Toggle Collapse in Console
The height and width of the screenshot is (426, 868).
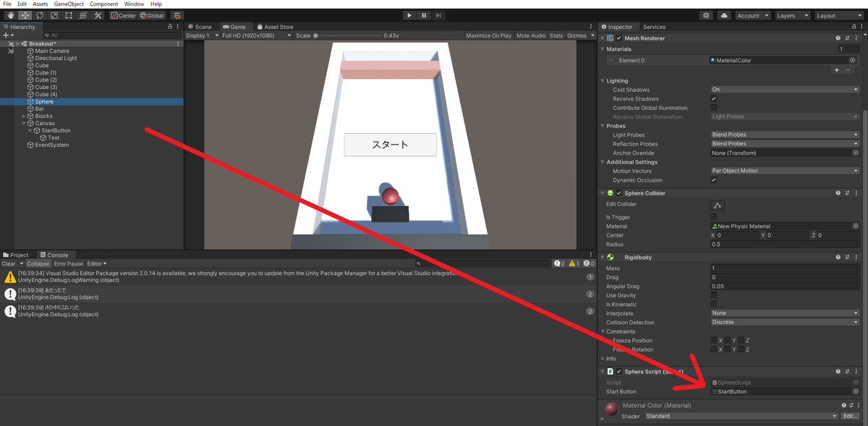pos(38,264)
